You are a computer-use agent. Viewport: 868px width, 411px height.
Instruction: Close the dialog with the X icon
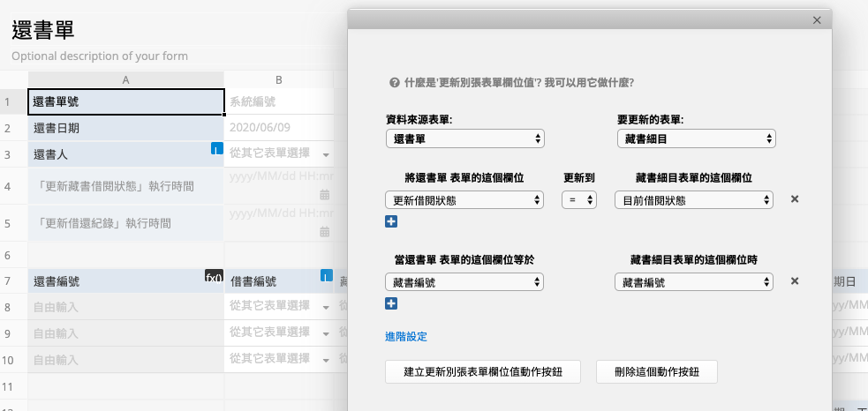coord(817,19)
